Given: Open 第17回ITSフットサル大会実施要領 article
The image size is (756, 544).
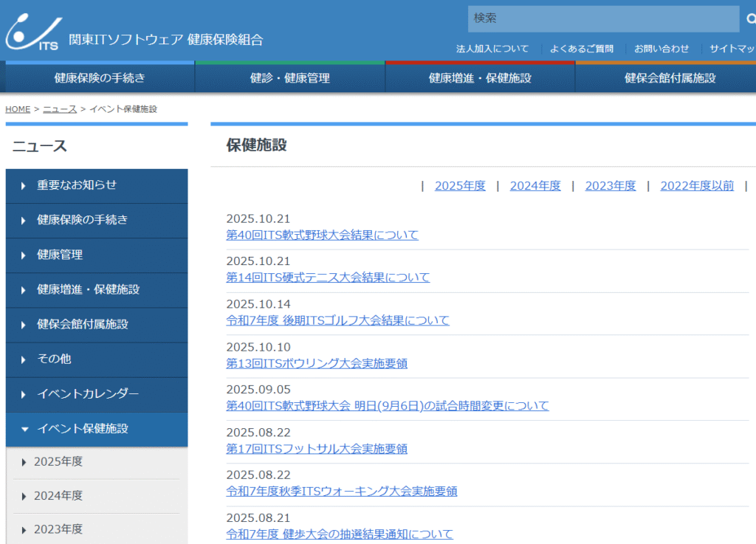Looking at the screenshot, I should coord(317,449).
